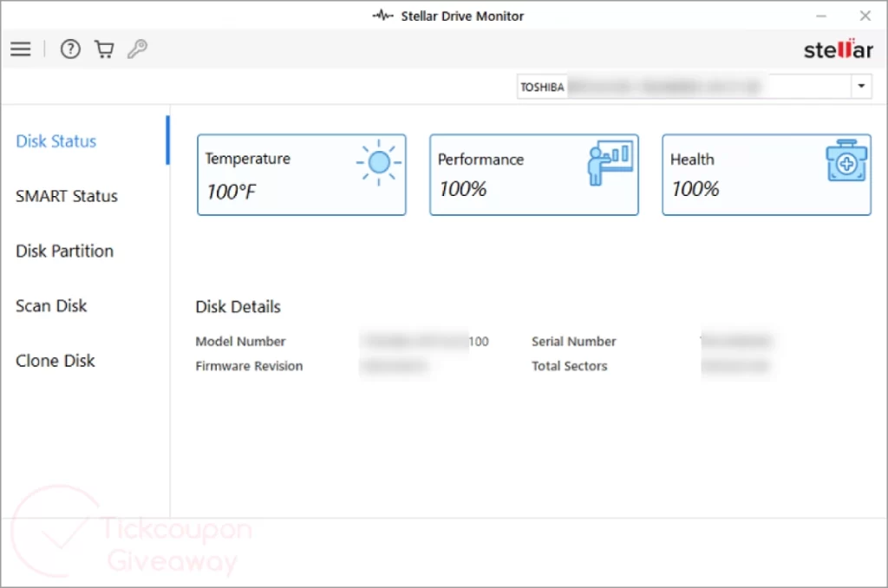Click the help question mark icon
This screenshot has height=588, width=888.
(70, 49)
